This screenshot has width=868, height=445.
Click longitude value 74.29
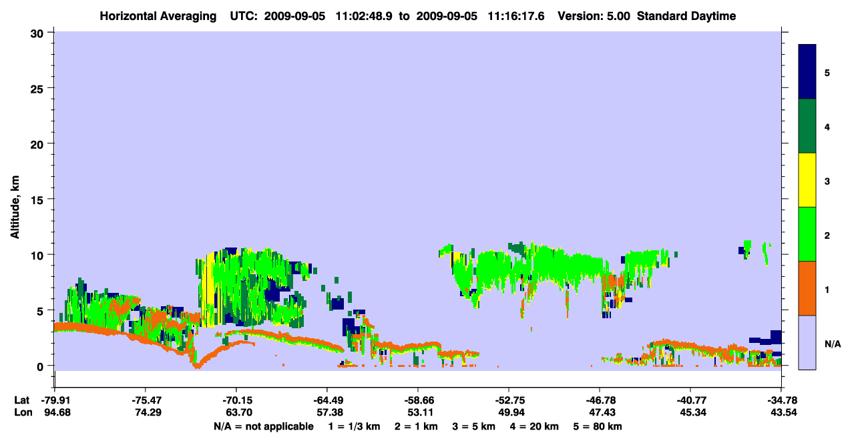147,412
